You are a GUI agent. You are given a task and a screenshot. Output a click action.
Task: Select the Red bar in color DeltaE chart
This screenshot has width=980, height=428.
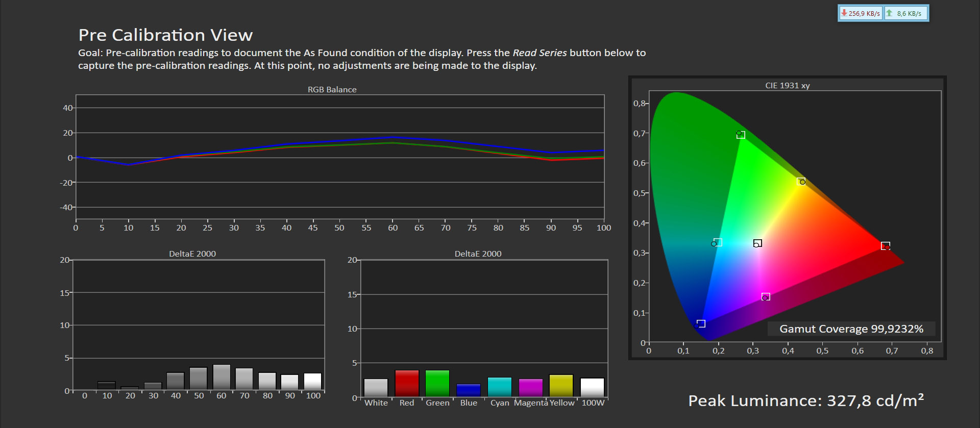click(407, 383)
